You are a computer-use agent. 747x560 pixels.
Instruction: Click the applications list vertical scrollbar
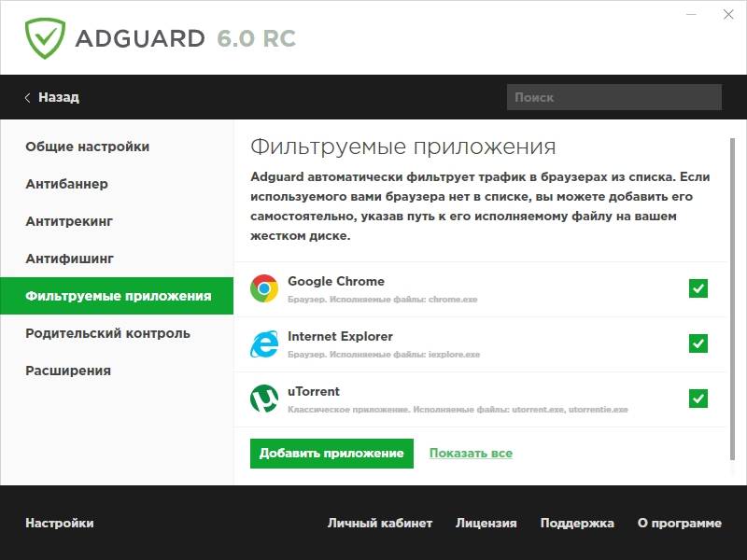(x=732, y=299)
